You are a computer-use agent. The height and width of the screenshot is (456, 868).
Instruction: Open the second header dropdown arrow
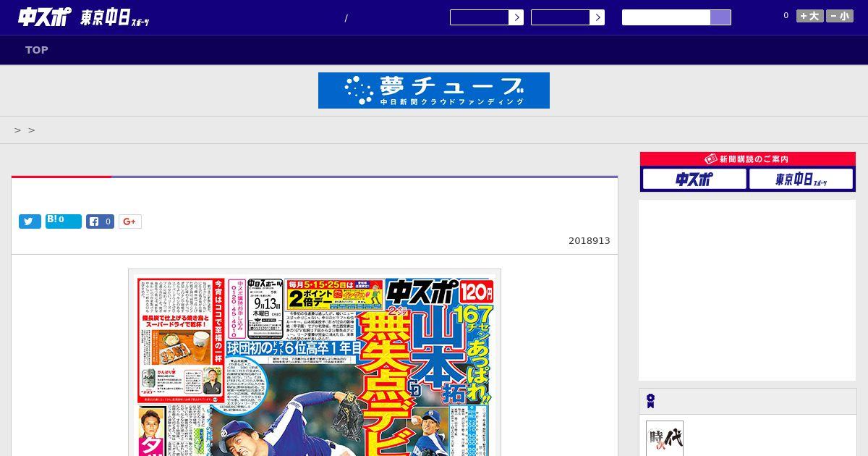point(597,17)
